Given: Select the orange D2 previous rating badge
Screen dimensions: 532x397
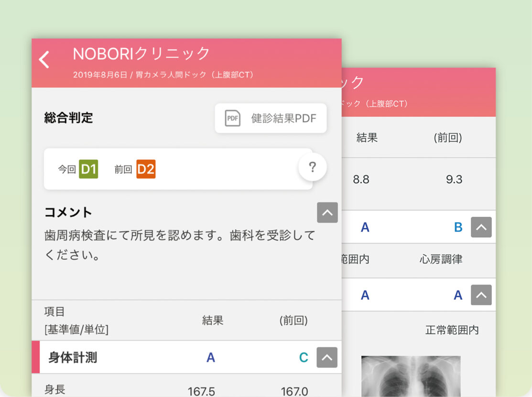Looking at the screenshot, I should 146,169.
